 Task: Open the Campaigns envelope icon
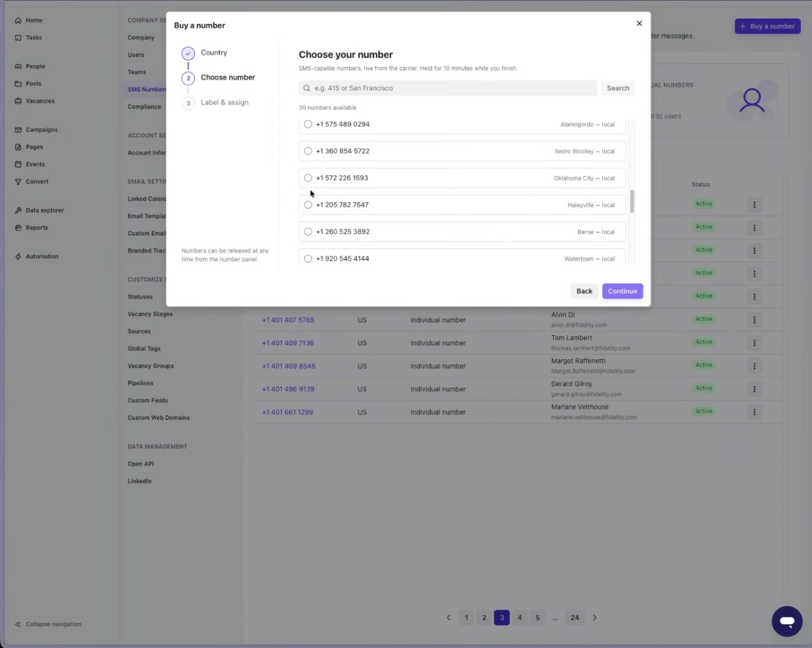coord(18,130)
